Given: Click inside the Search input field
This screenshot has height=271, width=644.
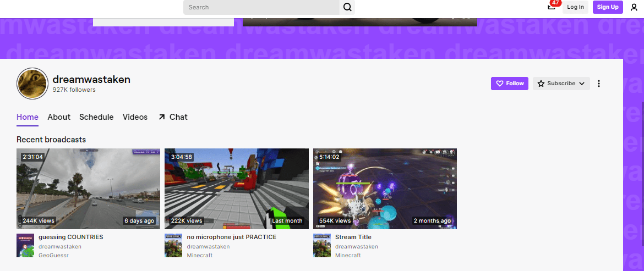Looking at the screenshot, I should click(261, 7).
